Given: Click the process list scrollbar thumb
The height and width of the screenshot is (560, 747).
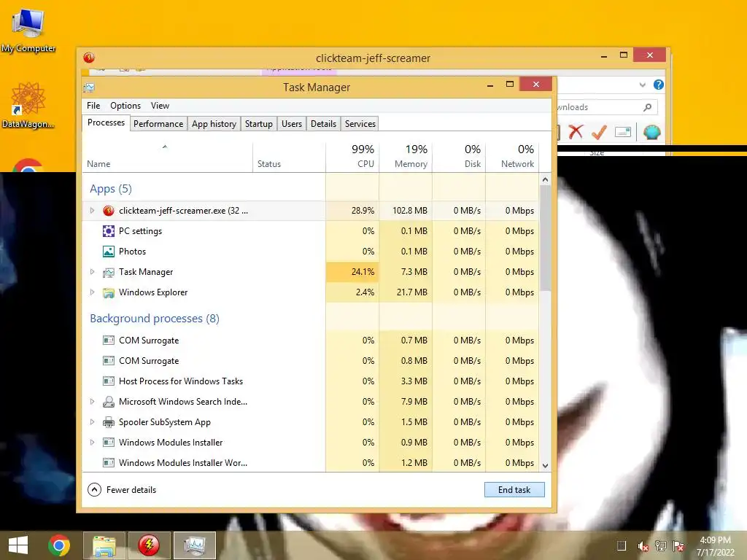Looking at the screenshot, I should [545, 238].
